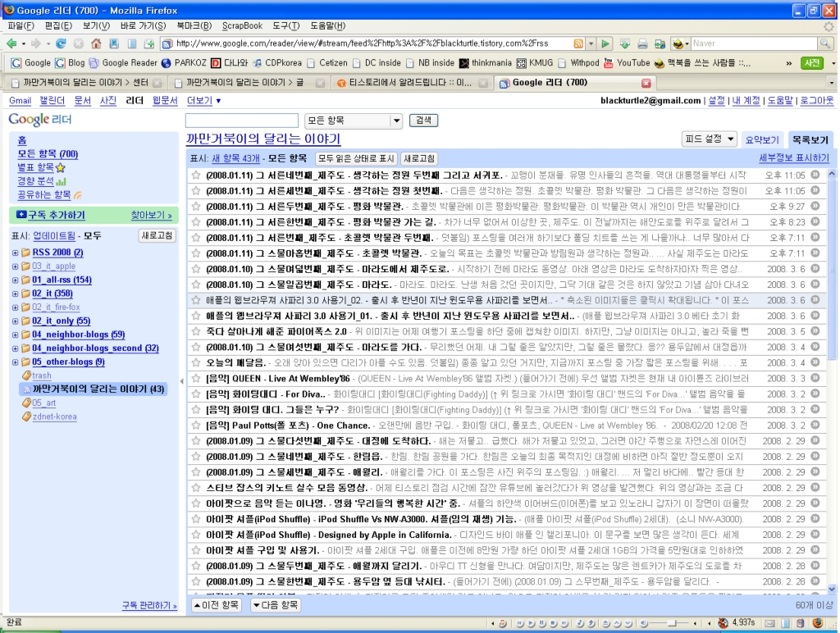Star the 사파리 3.0 사용기_02 entry

(196, 300)
